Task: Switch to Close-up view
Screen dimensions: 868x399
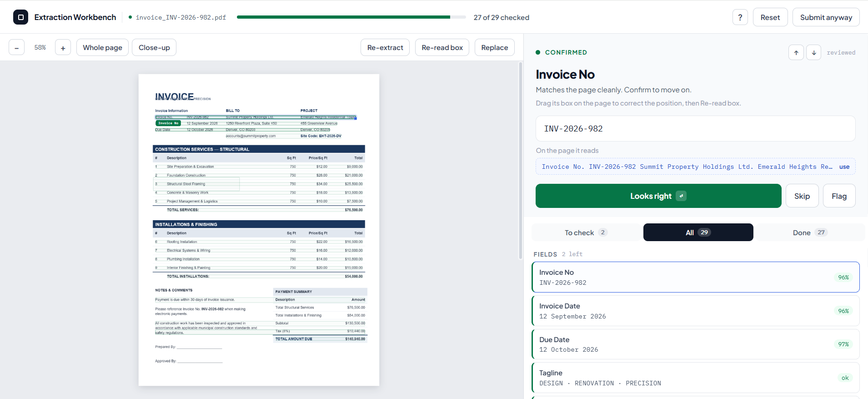Action: point(154,47)
